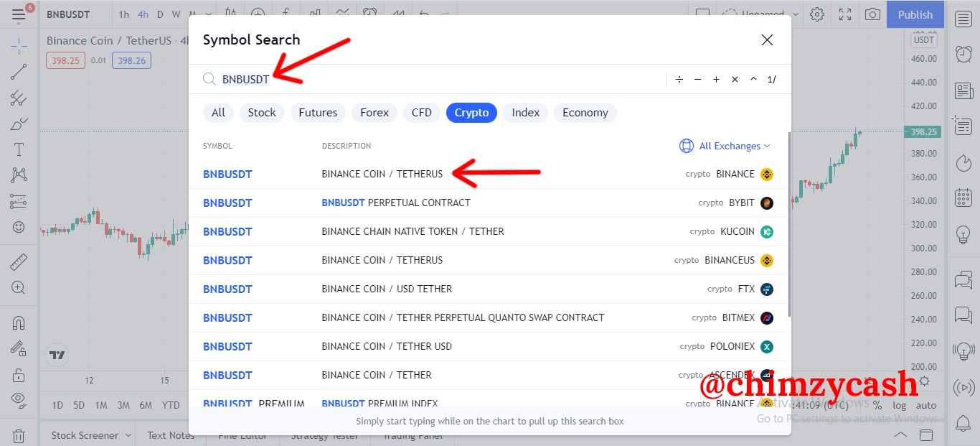Take a snapshot with camera icon
Viewport: 980px width, 446px height.
[x=872, y=14]
